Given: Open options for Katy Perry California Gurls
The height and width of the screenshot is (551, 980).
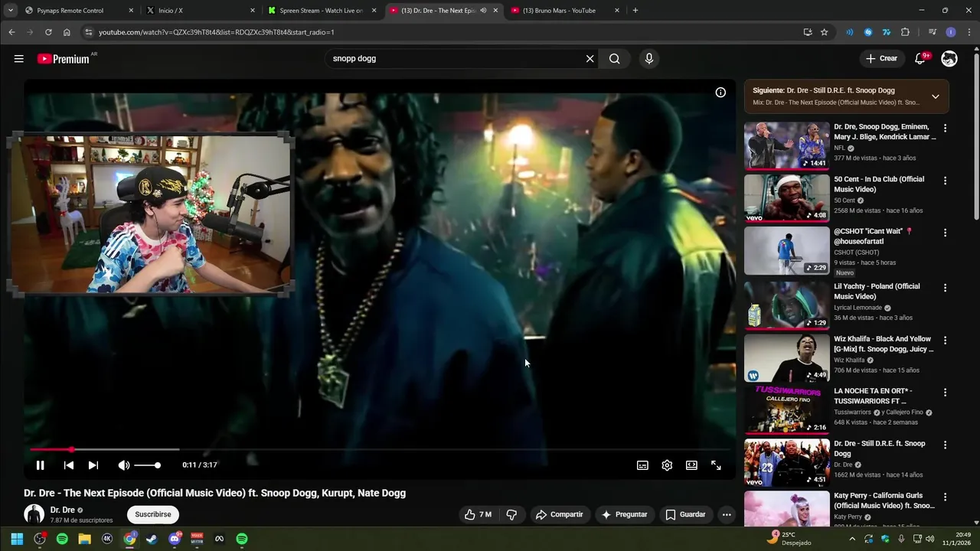Looking at the screenshot, I should [945, 497].
